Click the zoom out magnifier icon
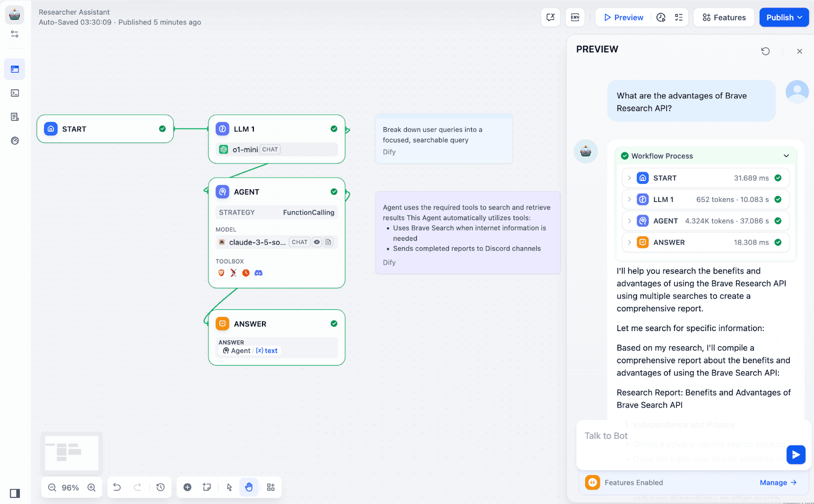This screenshot has height=504, width=814. pyautogui.click(x=52, y=488)
